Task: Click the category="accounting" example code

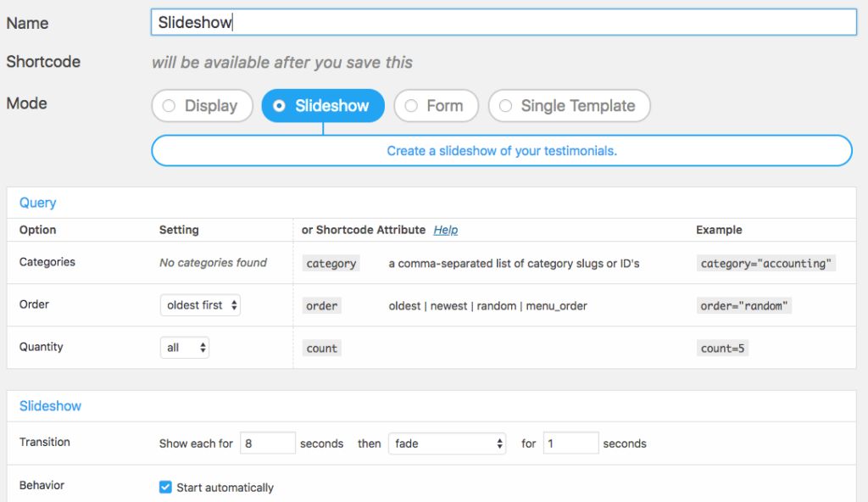Action: (x=765, y=263)
